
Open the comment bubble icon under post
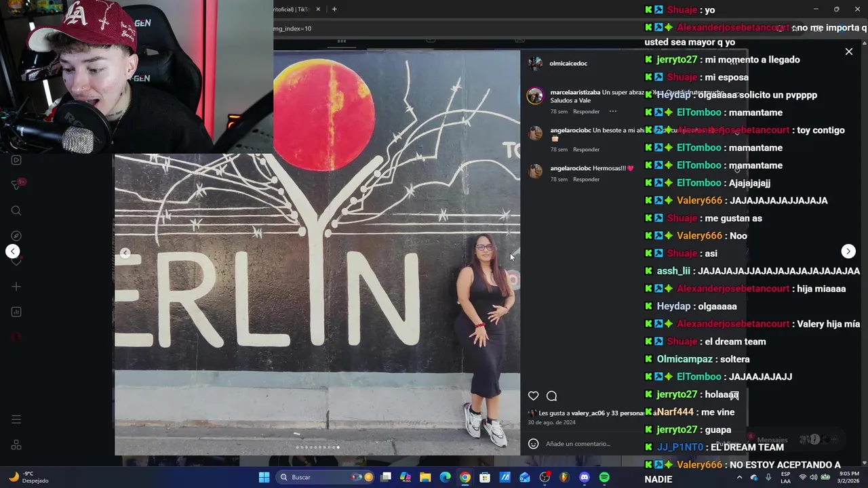(x=552, y=396)
